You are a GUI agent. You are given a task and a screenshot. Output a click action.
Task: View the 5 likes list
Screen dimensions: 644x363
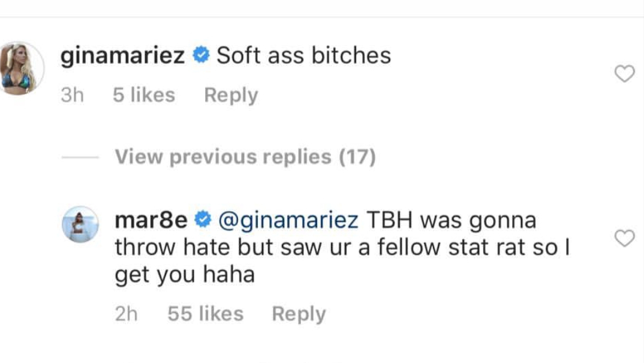[144, 95]
